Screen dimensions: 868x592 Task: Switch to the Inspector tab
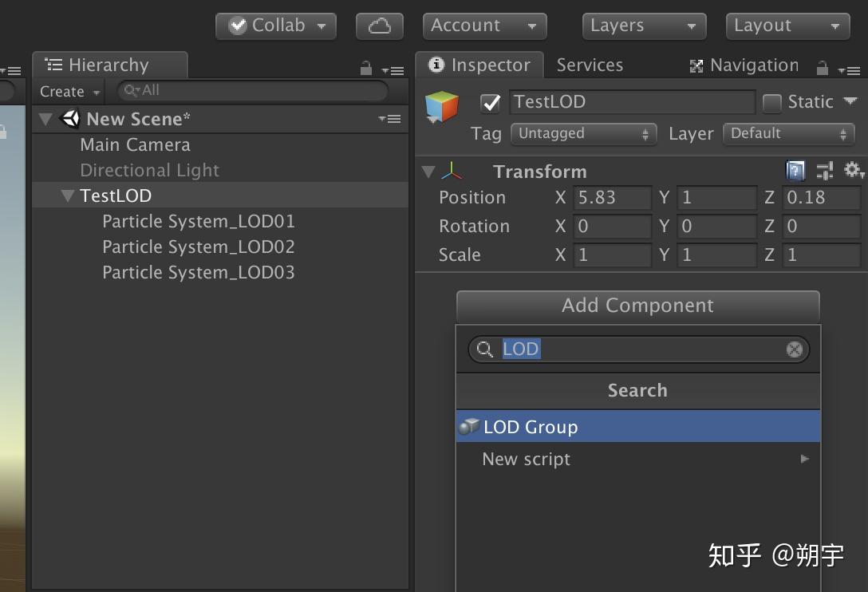pyautogui.click(x=479, y=65)
